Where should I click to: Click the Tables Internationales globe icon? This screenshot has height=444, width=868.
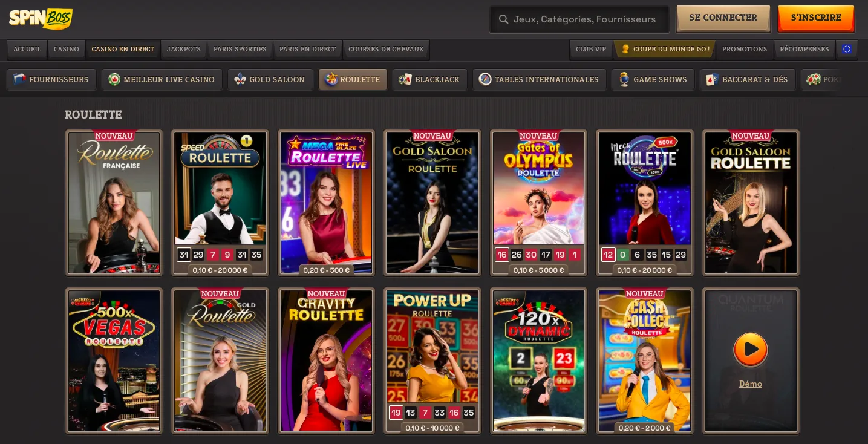click(x=485, y=79)
